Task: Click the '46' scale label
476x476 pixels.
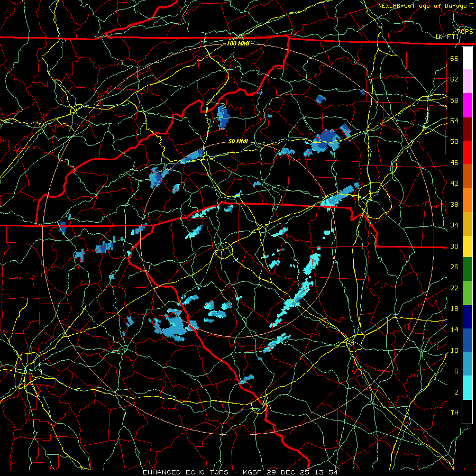Action: [x=454, y=163]
